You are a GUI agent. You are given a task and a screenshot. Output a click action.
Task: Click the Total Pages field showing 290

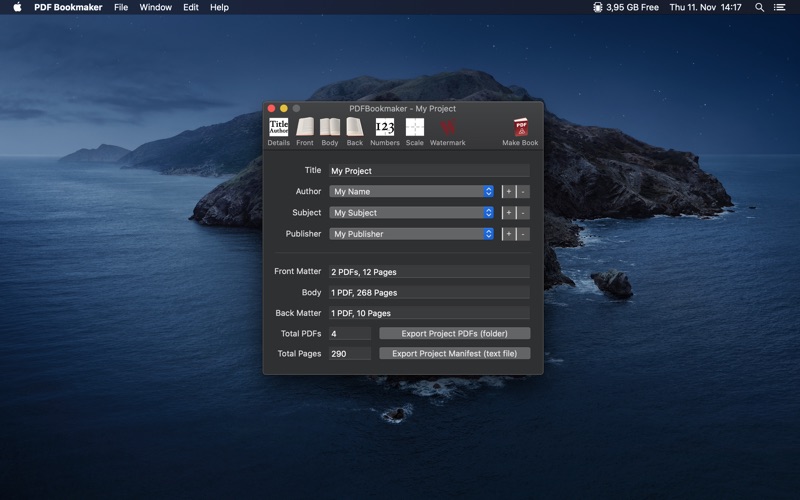point(350,354)
